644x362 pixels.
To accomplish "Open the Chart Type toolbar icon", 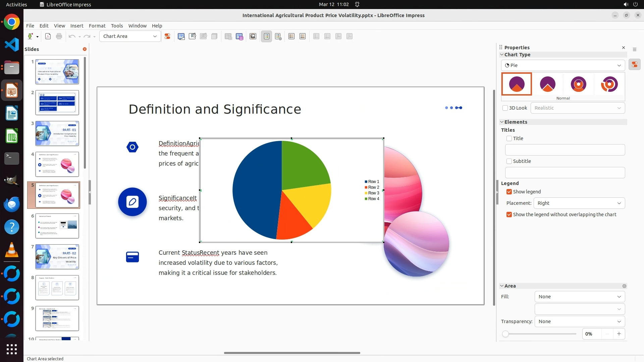I will 181,36.
